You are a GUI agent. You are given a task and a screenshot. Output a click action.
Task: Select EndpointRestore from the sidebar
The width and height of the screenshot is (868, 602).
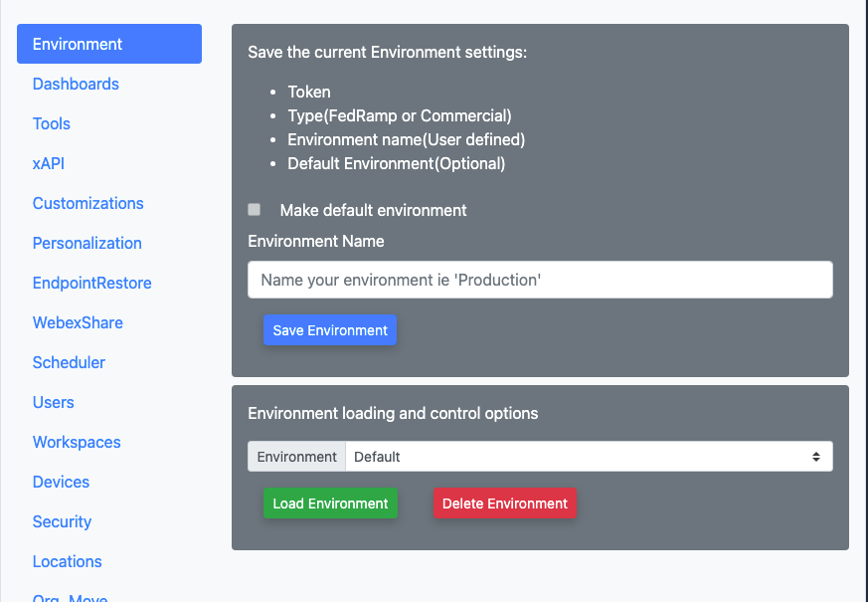point(91,283)
